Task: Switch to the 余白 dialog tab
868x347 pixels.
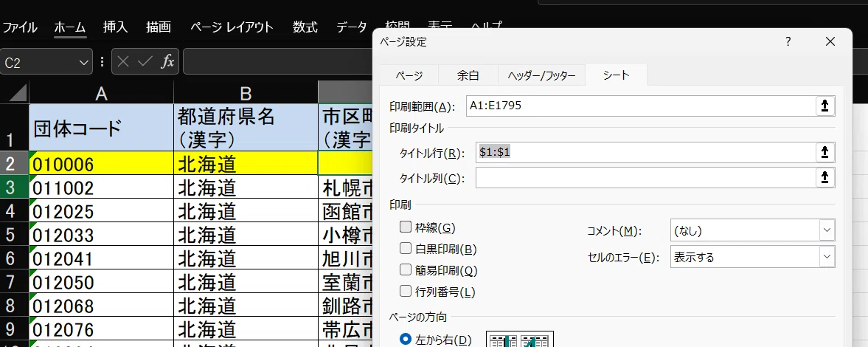Action: (x=468, y=75)
